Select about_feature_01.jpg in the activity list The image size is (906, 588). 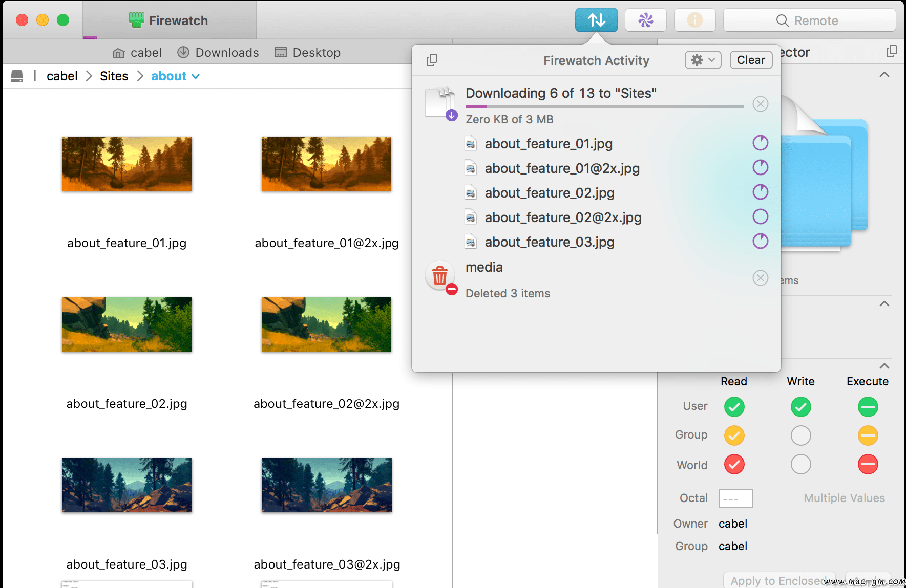point(549,144)
